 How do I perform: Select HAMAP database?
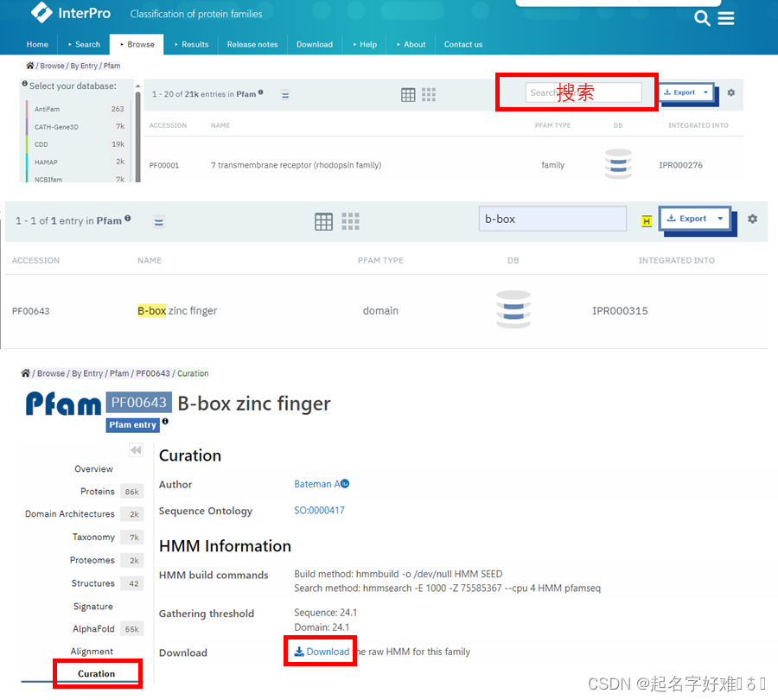pyautogui.click(x=79, y=162)
